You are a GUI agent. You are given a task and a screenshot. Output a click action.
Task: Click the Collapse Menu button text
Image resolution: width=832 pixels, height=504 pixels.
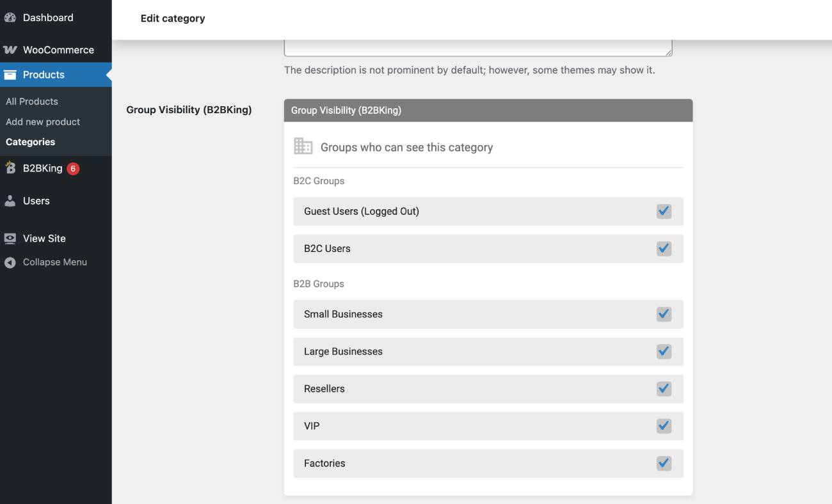click(x=55, y=262)
